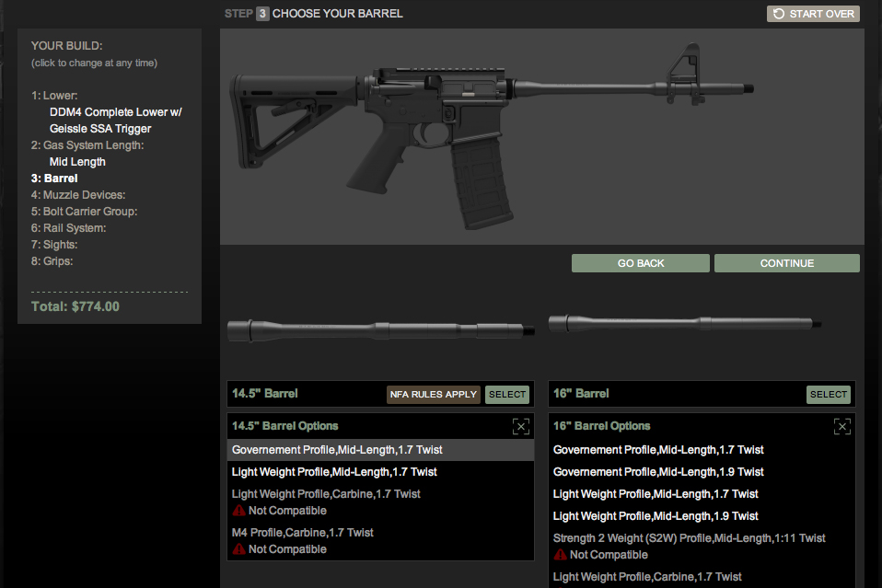Image resolution: width=882 pixels, height=588 pixels.
Task: Collapse the 16" Barrel Options panel icon
Action: tap(842, 427)
